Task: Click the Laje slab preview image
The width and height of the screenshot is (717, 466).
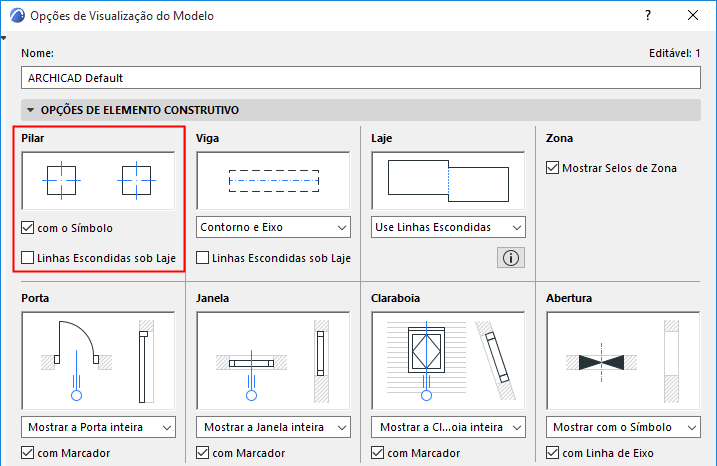Action: [448, 181]
